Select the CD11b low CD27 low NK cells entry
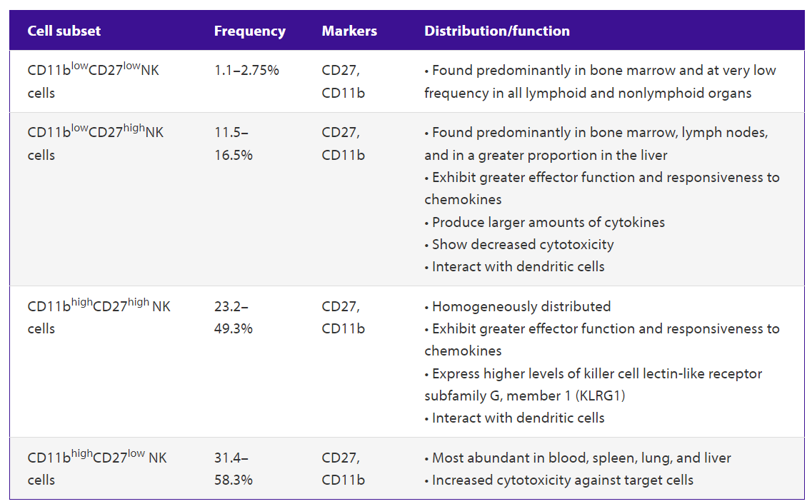The image size is (812, 504). (93, 81)
